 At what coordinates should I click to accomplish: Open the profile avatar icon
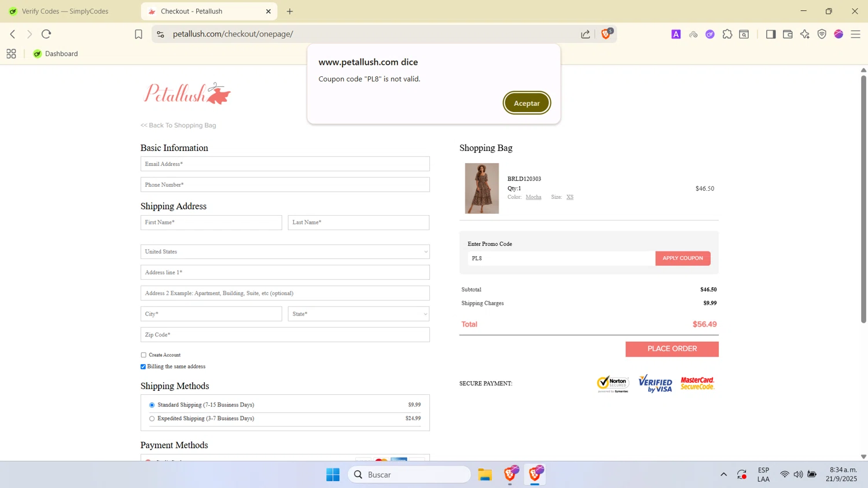838,34
